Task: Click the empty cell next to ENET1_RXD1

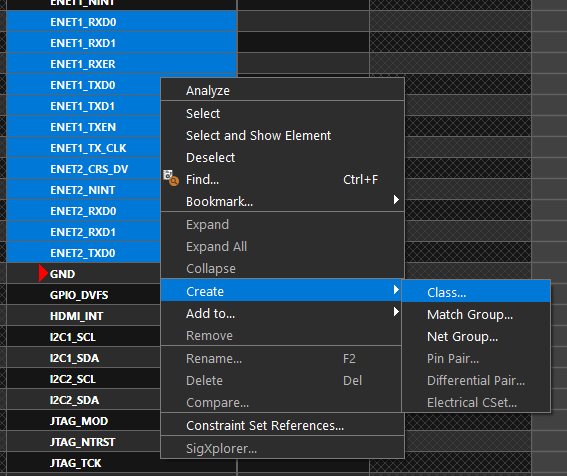Action: (x=303, y=43)
